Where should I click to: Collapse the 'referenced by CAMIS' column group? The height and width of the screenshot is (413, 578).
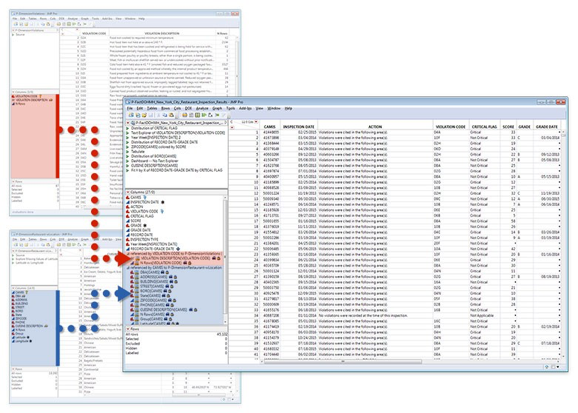tap(128, 268)
